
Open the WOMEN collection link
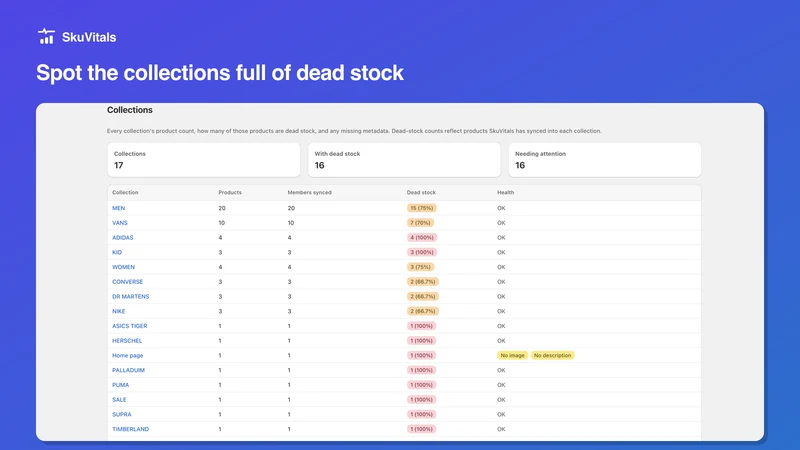point(123,267)
